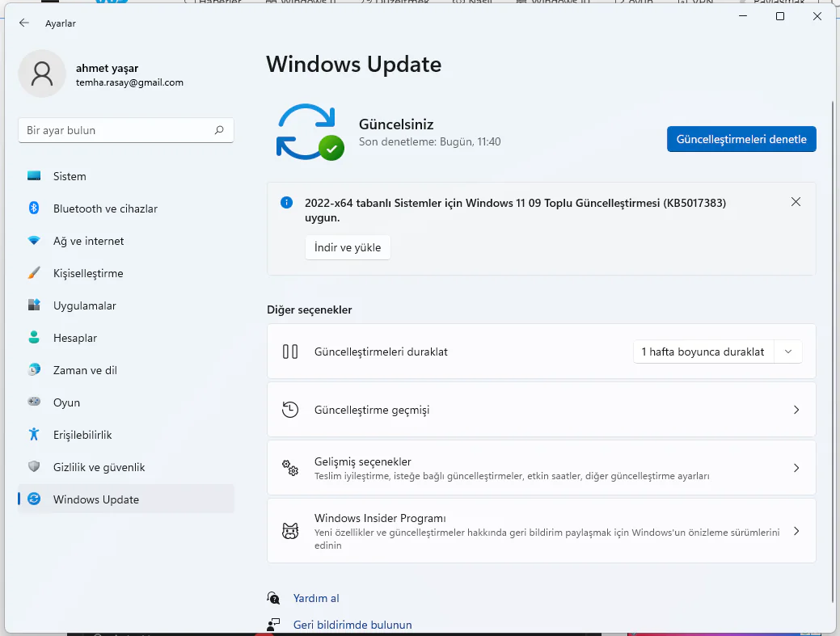The height and width of the screenshot is (636, 840).
Task: Click the Ağ ve internet Wi-Fi icon
Action: [34, 241]
